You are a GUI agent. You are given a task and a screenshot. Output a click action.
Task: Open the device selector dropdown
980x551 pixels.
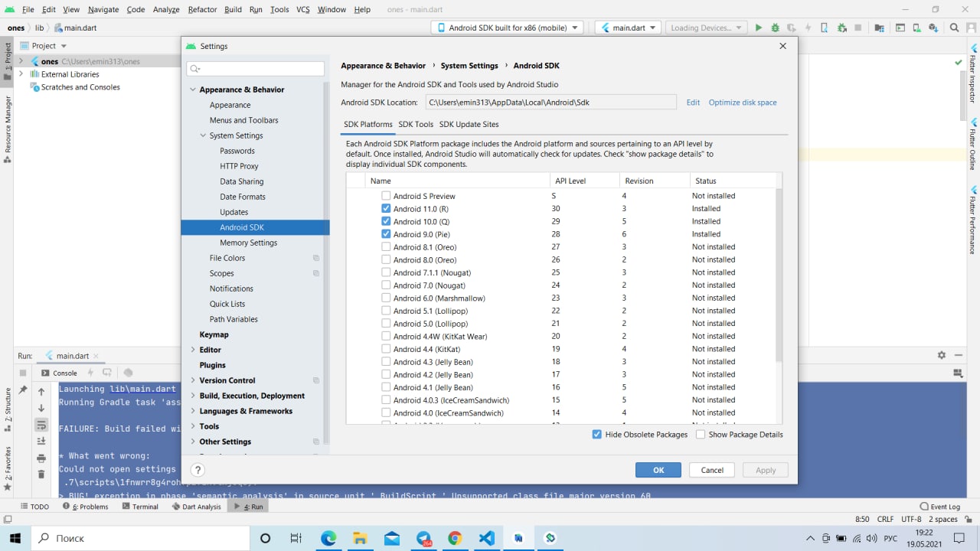[507, 28]
